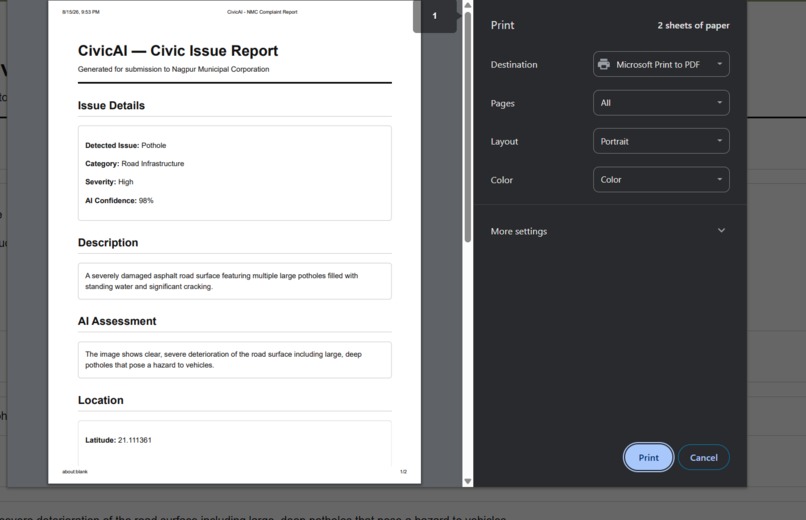Click the Location section heading
This screenshot has width=806, height=520.
(x=101, y=400)
